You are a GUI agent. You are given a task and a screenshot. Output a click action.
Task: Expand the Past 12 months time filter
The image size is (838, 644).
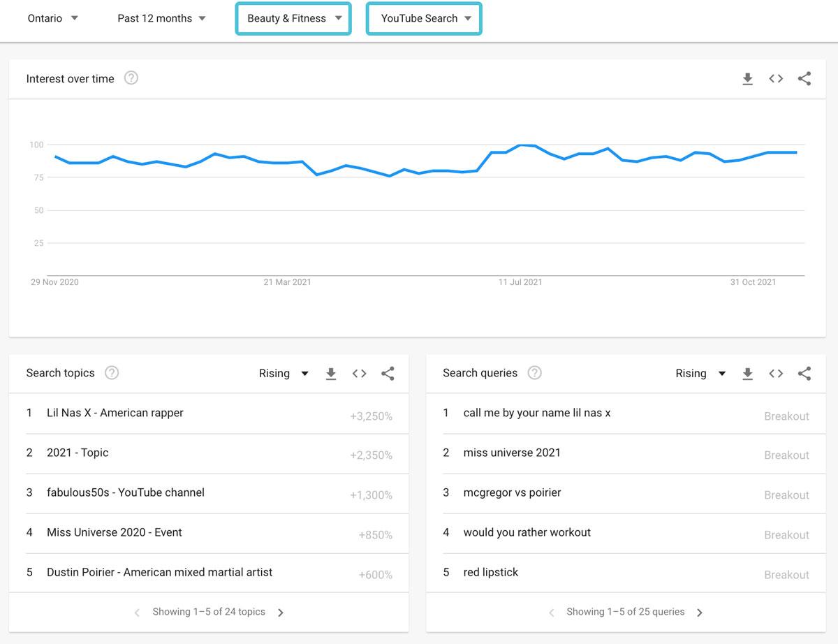pos(161,18)
